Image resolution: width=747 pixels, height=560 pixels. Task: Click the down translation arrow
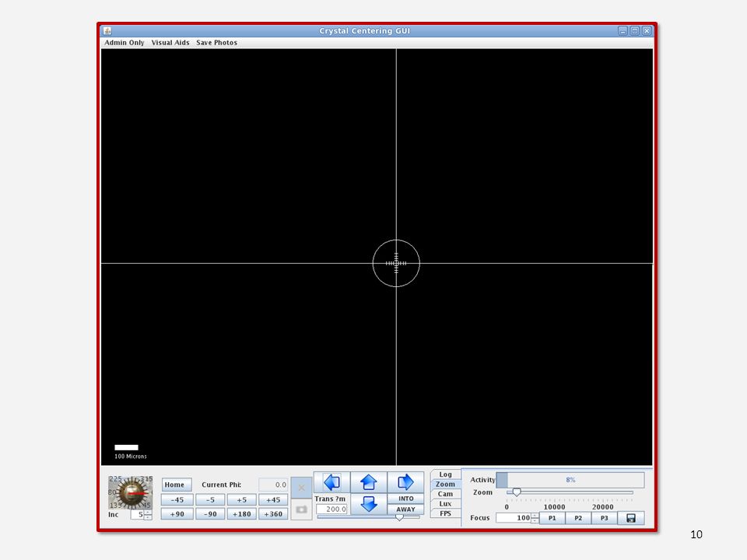point(369,504)
